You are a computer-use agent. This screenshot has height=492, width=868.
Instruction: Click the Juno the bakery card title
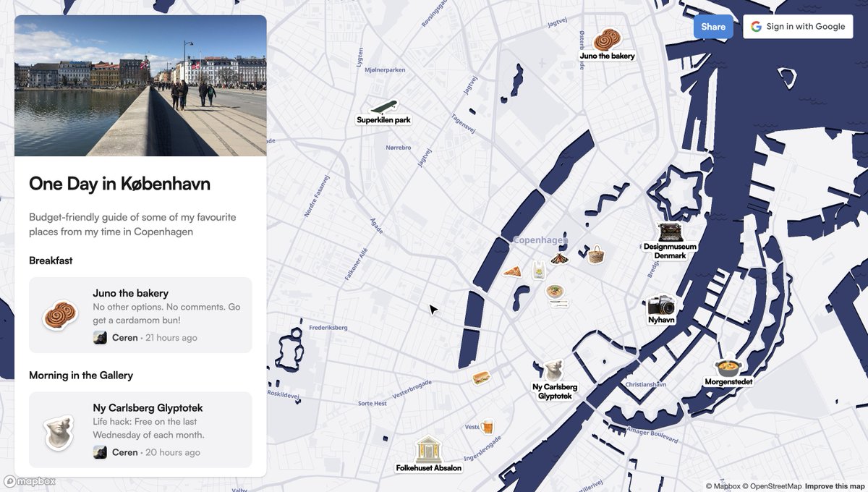coord(130,293)
